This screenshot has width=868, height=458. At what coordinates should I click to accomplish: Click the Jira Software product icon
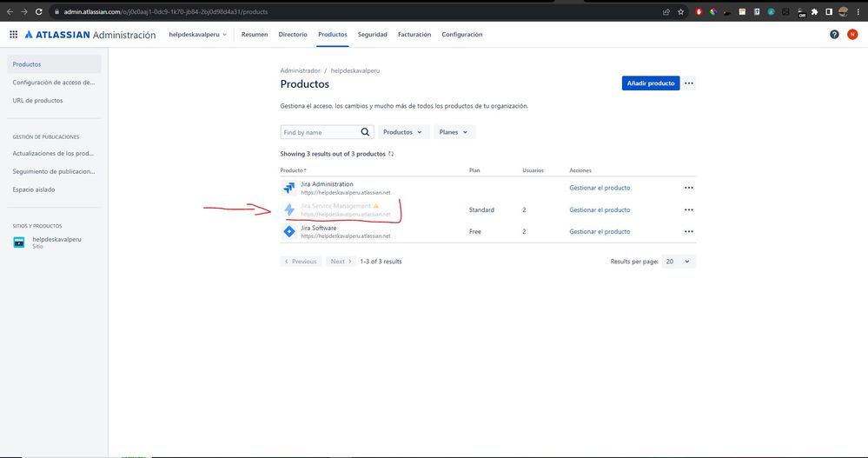point(289,231)
